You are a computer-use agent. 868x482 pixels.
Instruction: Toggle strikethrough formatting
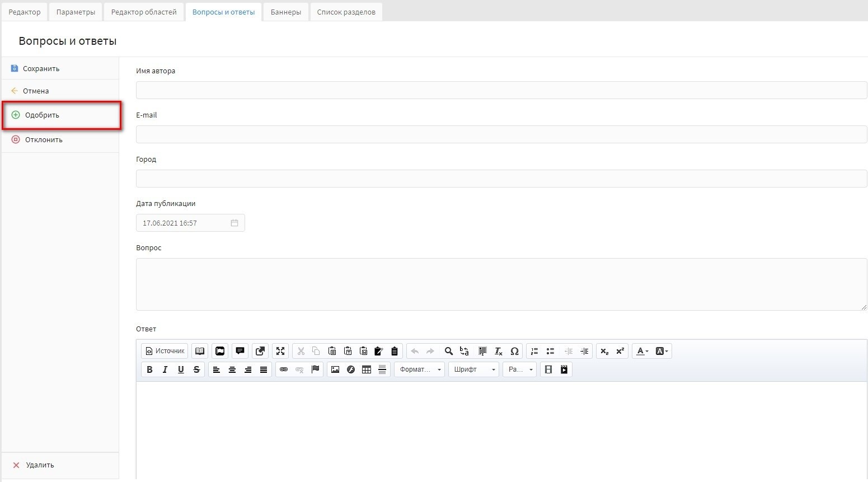point(196,369)
